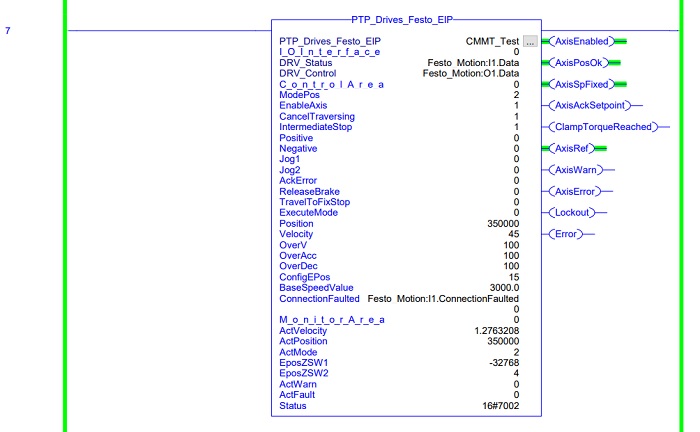Click the Velocity value 45

[x=513, y=234]
